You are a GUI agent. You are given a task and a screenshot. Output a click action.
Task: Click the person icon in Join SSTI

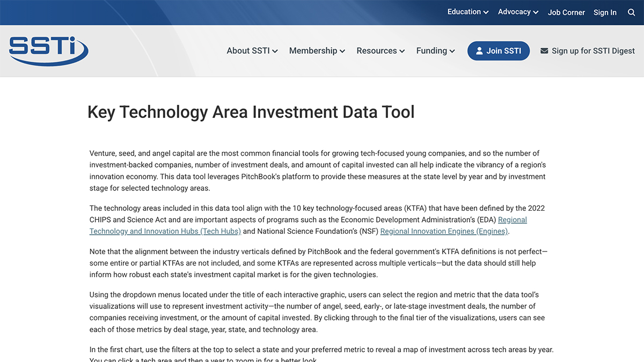pyautogui.click(x=479, y=51)
